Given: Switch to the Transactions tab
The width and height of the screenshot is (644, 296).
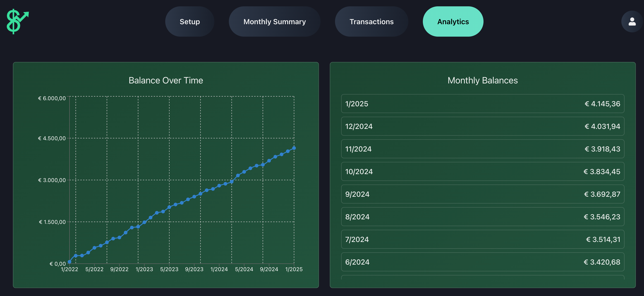Looking at the screenshot, I should coord(371,21).
